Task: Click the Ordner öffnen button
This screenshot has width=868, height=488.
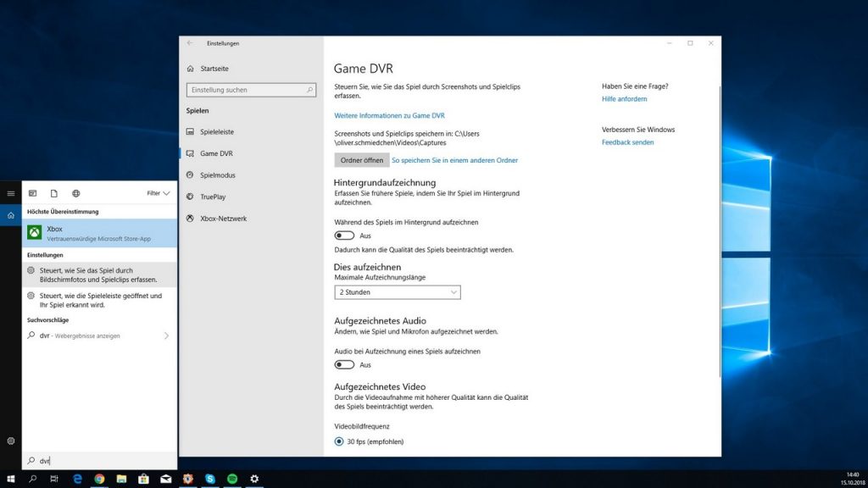Action: tap(361, 160)
